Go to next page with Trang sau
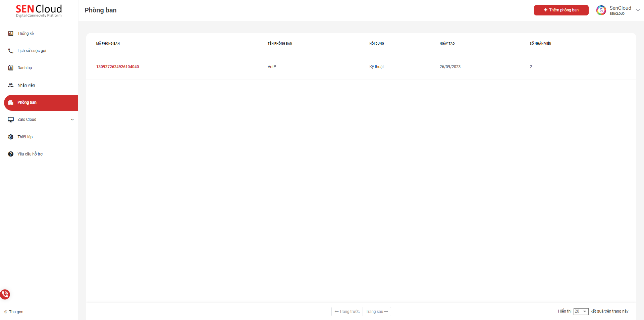This screenshot has height=320, width=644. pyautogui.click(x=377, y=312)
